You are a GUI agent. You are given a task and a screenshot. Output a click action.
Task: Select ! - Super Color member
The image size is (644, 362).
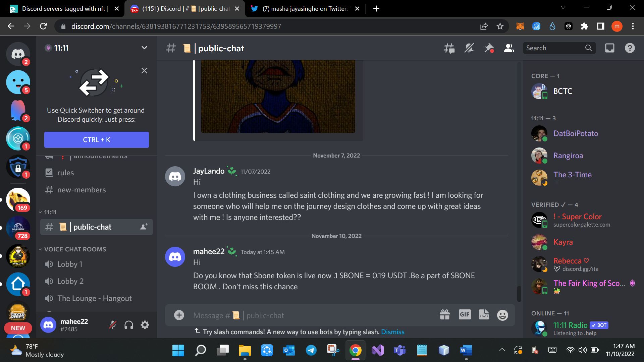point(584,220)
